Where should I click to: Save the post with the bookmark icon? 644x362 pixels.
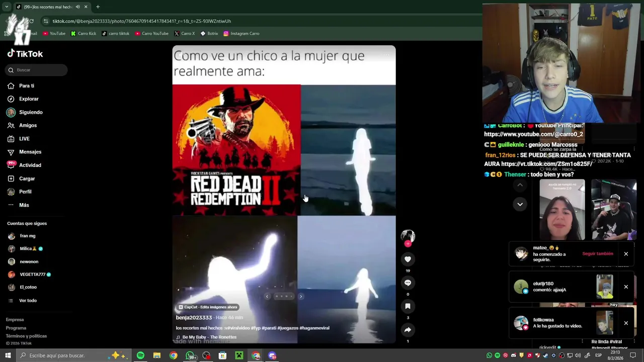tap(408, 306)
